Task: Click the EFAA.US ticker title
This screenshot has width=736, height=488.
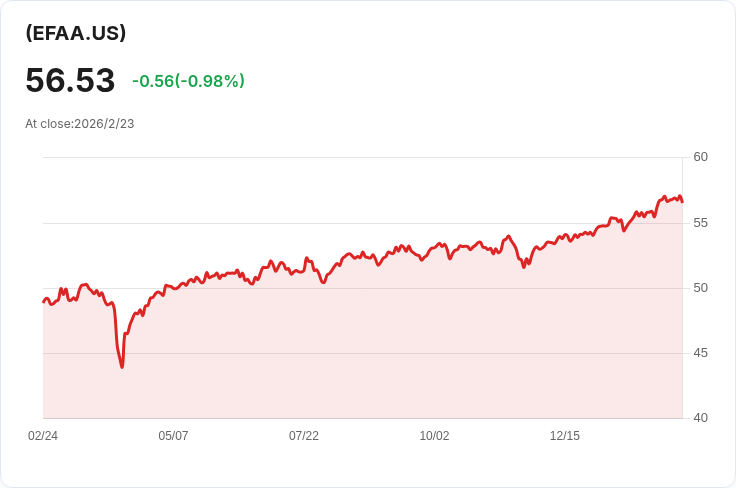Action: click(x=76, y=33)
